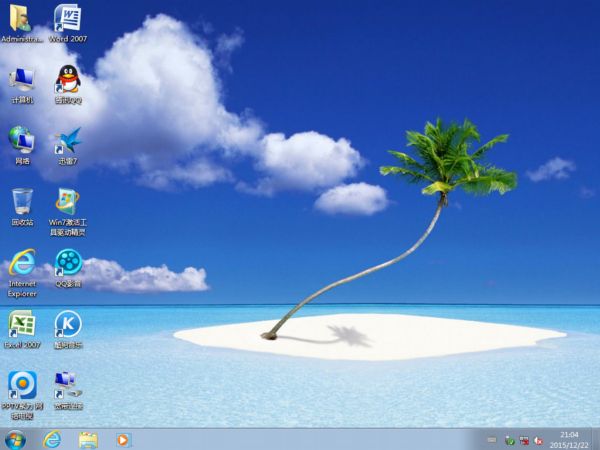Viewport: 600px width, 450px height.
Task: Launch the QQ影音 media player shortcut
Action: (67, 263)
